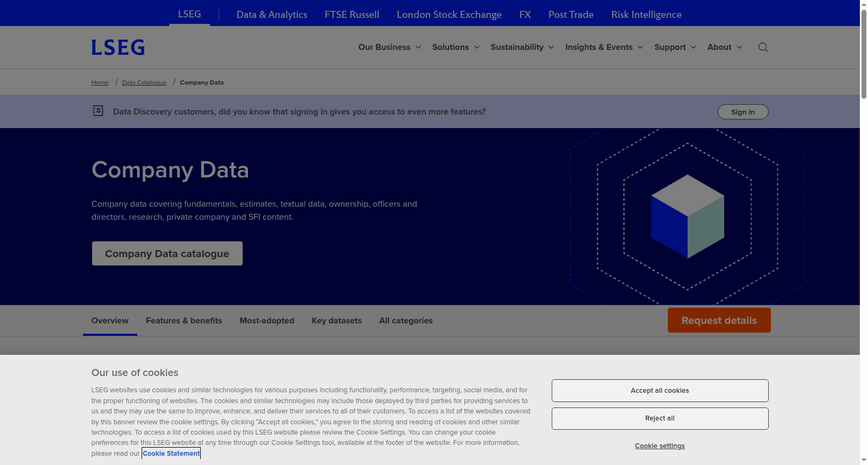This screenshot has width=868, height=465.
Task: Click the scrollbar down arrow
Action: coord(864,460)
